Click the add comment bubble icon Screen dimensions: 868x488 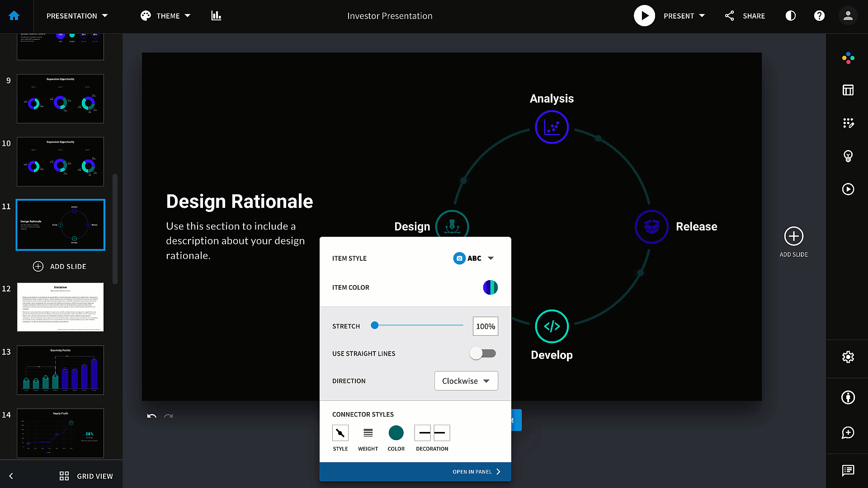pos(848,433)
